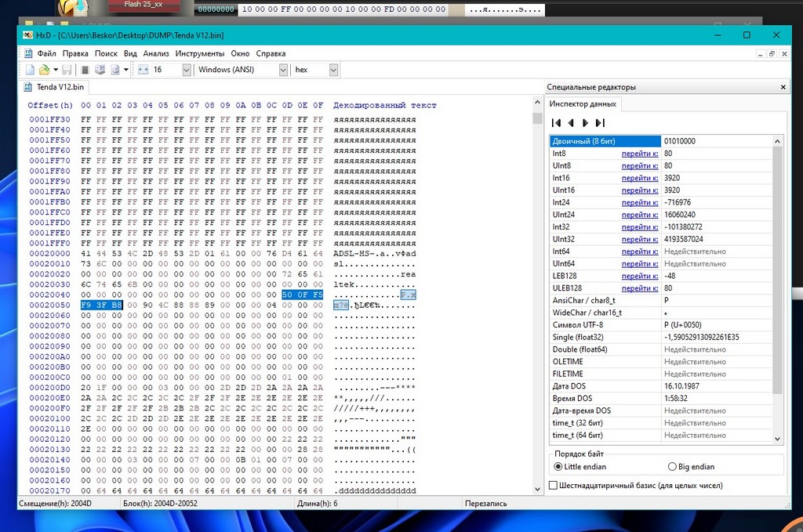
Task: Select Big endian byte order
Action: [672, 467]
